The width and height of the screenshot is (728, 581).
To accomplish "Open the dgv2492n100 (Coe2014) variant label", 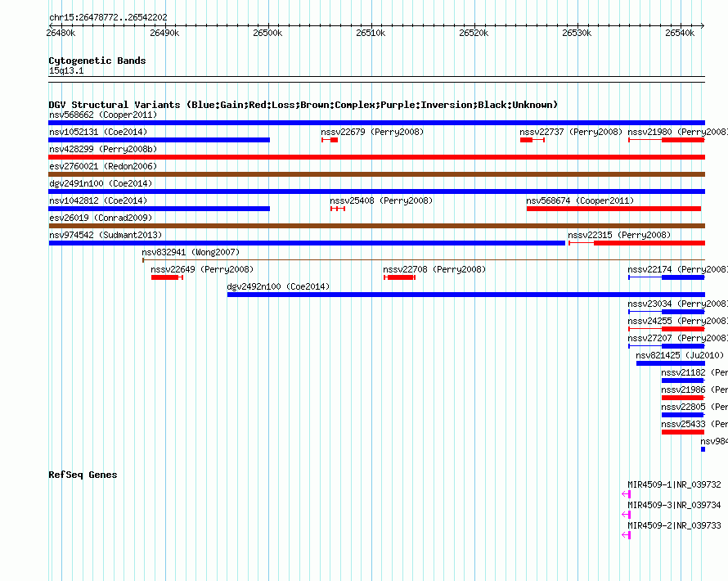I will tap(278, 286).
